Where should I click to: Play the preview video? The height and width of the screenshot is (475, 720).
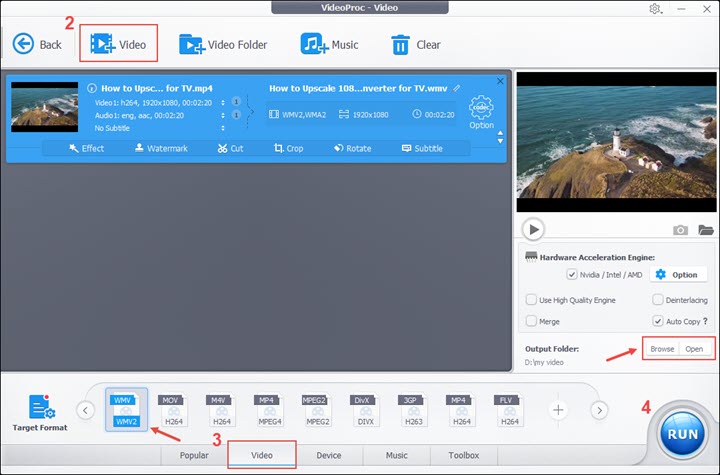[533, 229]
